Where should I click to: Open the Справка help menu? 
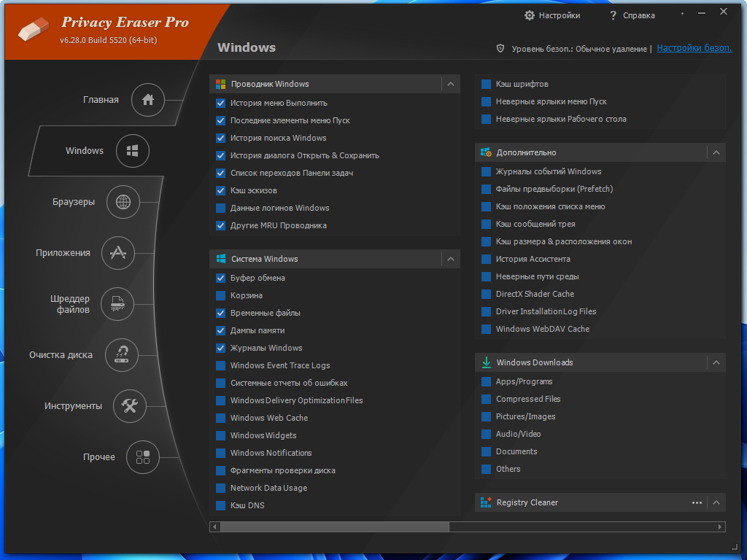tap(632, 15)
